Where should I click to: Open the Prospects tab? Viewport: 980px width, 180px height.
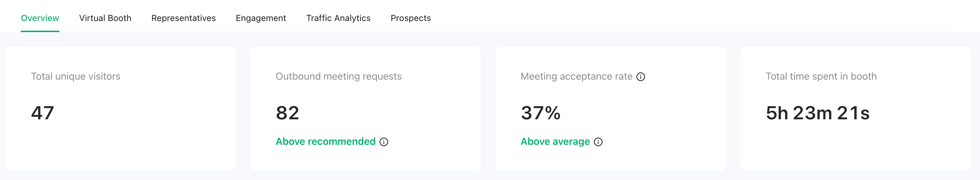pyautogui.click(x=411, y=18)
